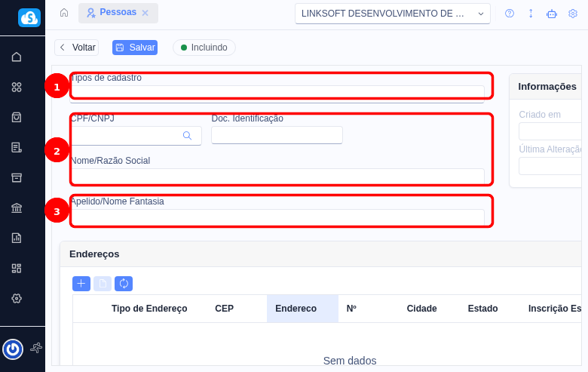Open the LINKSOFT company dropdown
Image resolution: width=588 pixels, height=372 pixels.
[x=392, y=14]
